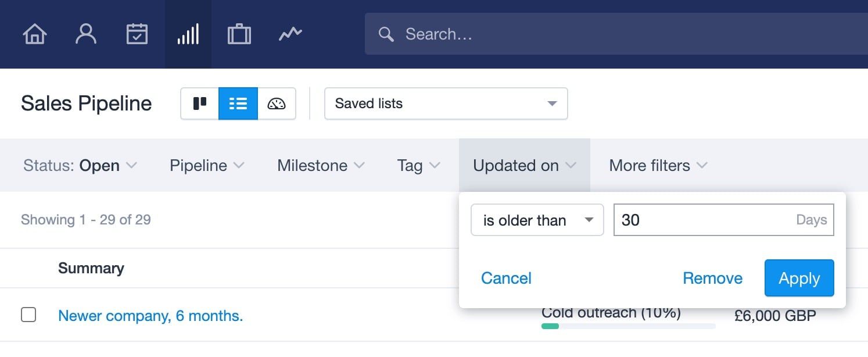The height and width of the screenshot is (357, 868).
Task: Expand the Saved lists dropdown
Action: click(446, 103)
